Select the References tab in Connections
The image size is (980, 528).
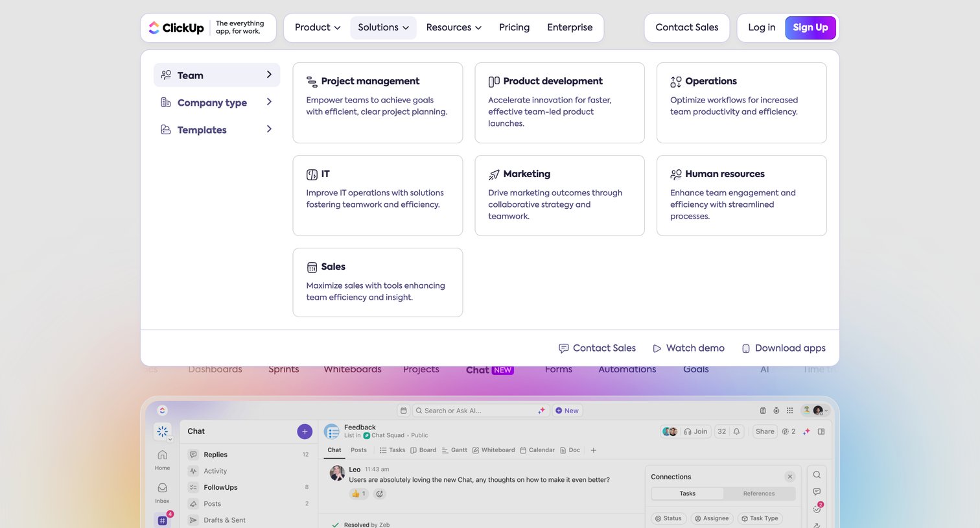click(759, 494)
